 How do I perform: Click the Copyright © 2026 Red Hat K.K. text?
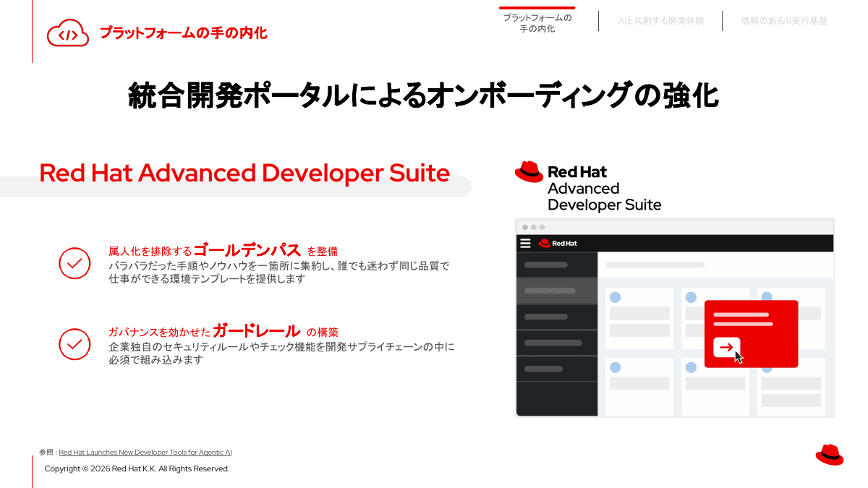pos(137,469)
